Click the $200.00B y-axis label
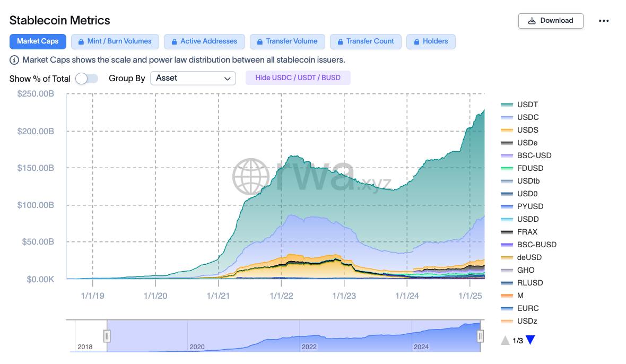Screen dimensions: 626x364 point(36,131)
